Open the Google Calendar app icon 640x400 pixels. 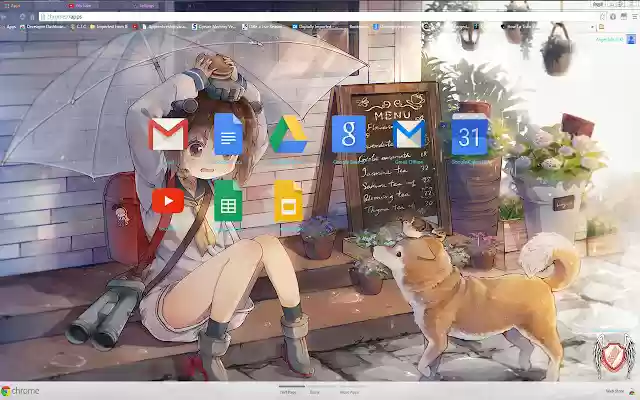tap(469, 134)
